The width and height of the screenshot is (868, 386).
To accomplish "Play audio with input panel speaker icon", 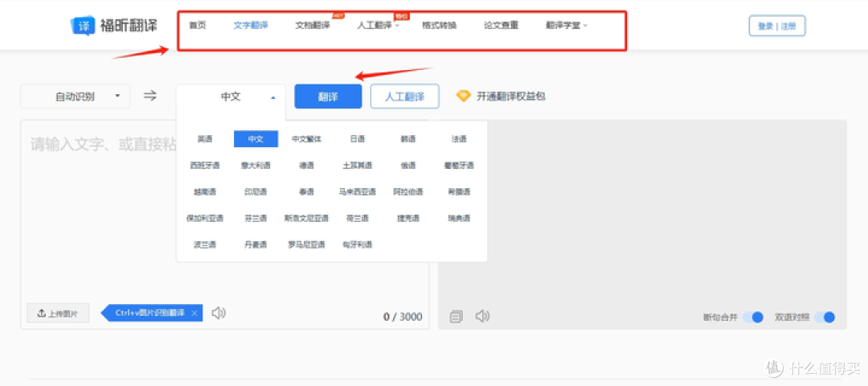I will (219, 313).
